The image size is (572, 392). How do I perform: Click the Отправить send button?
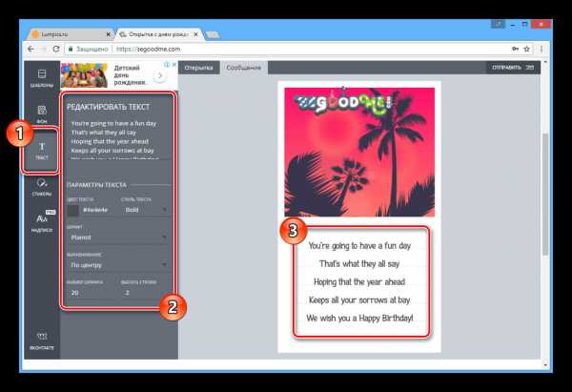(513, 68)
